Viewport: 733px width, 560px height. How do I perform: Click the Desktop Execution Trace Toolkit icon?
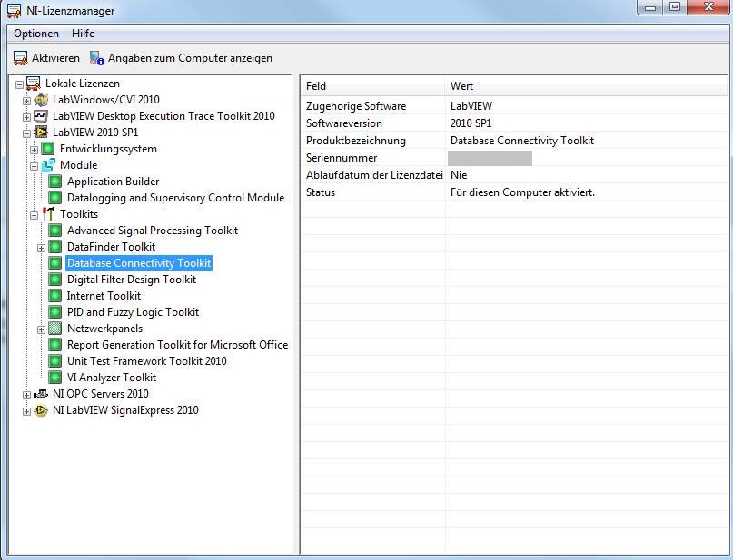41,116
